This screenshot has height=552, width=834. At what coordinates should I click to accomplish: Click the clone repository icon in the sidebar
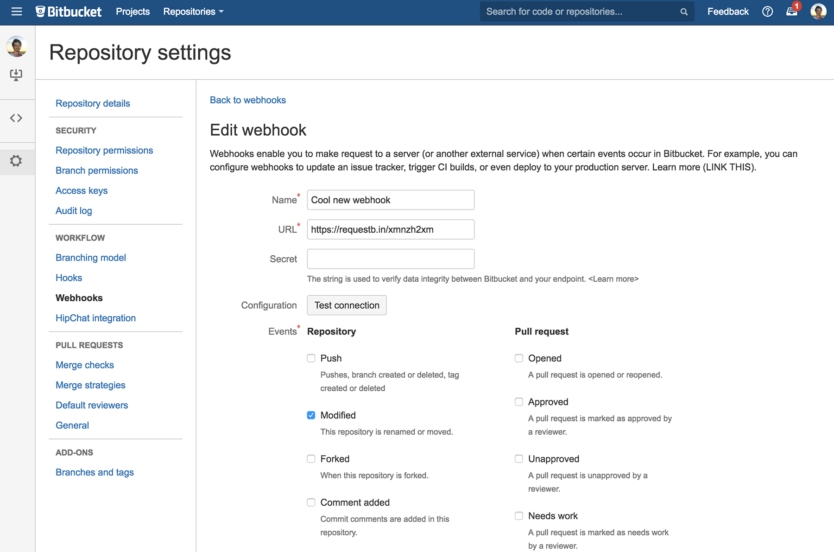[16, 75]
